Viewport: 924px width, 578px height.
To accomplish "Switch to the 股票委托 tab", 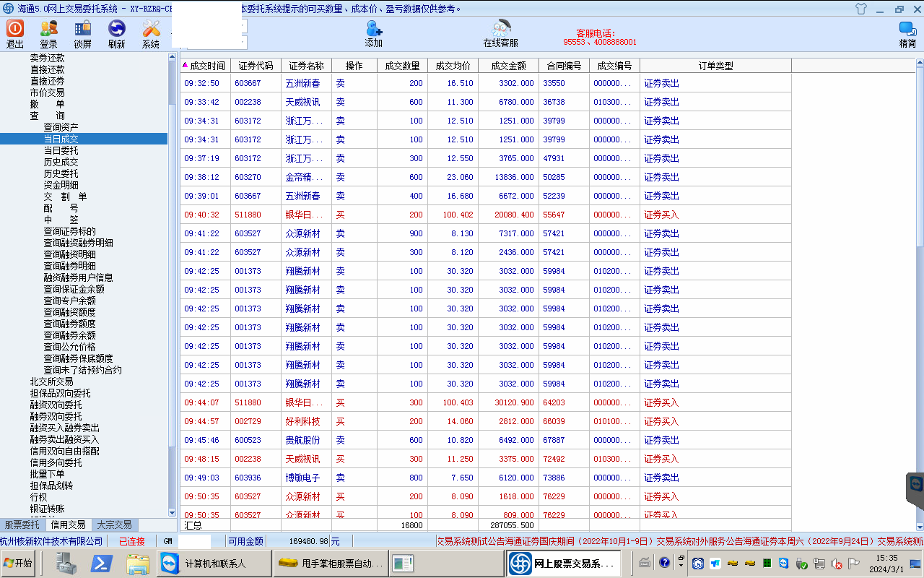I will pos(22,525).
